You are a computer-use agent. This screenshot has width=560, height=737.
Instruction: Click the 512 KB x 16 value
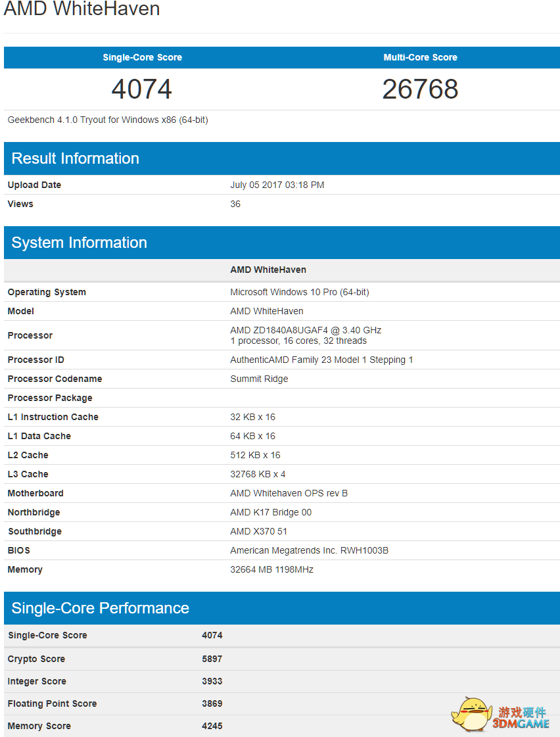255,455
